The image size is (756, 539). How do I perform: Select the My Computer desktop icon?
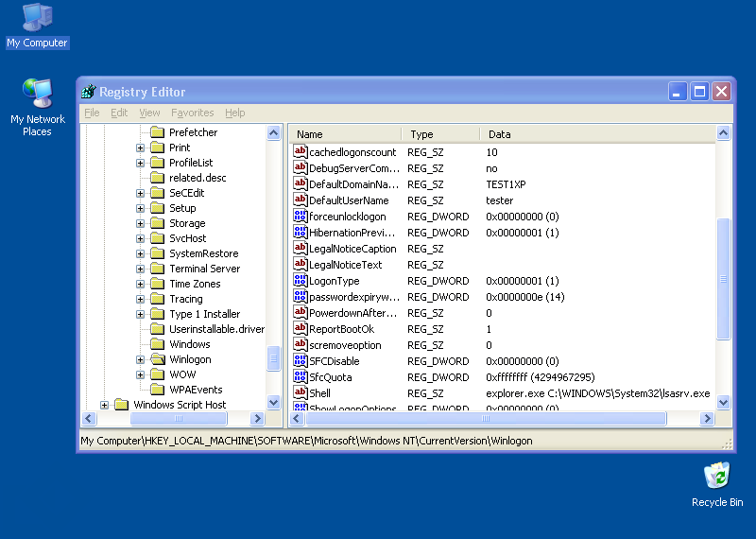click(37, 26)
